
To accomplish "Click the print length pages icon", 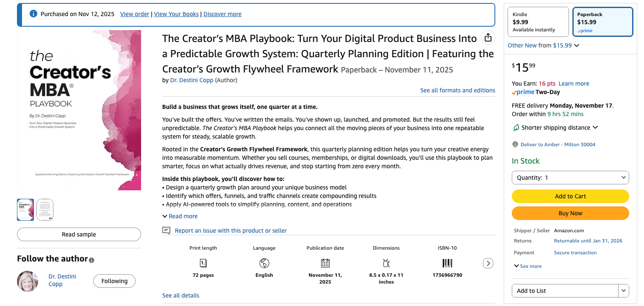I will [203, 263].
